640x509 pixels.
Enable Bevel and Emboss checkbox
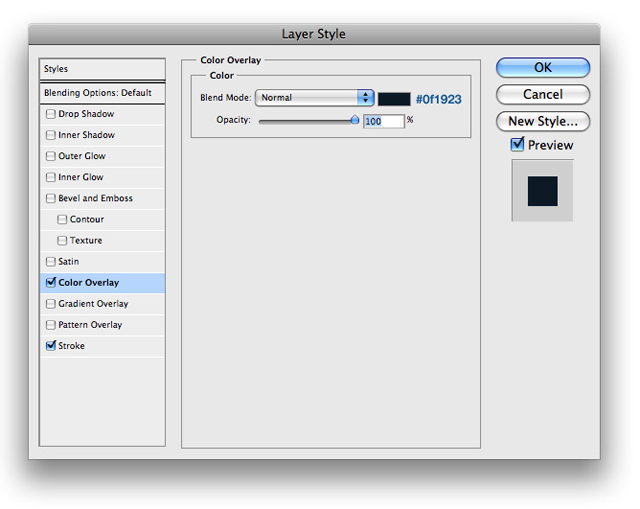51,198
